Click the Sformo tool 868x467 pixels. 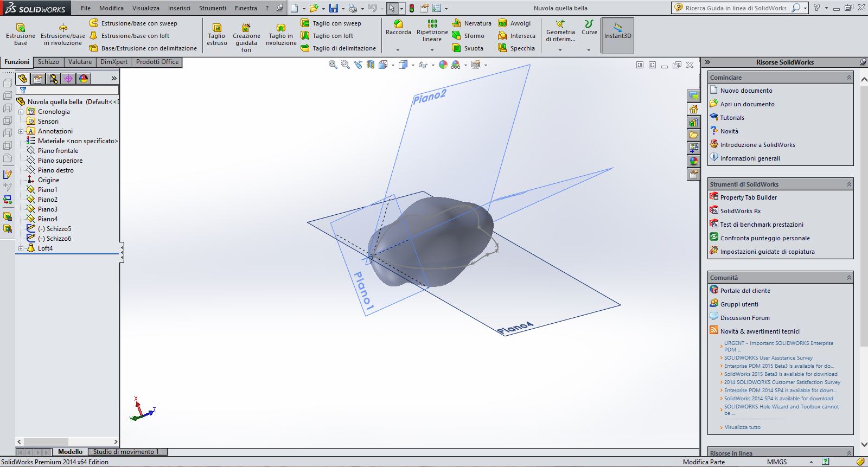point(468,36)
